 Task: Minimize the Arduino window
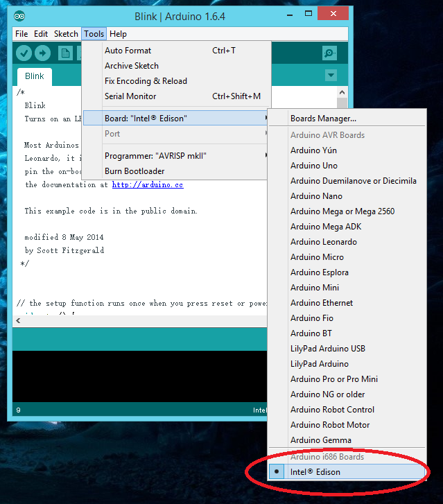click(290, 15)
